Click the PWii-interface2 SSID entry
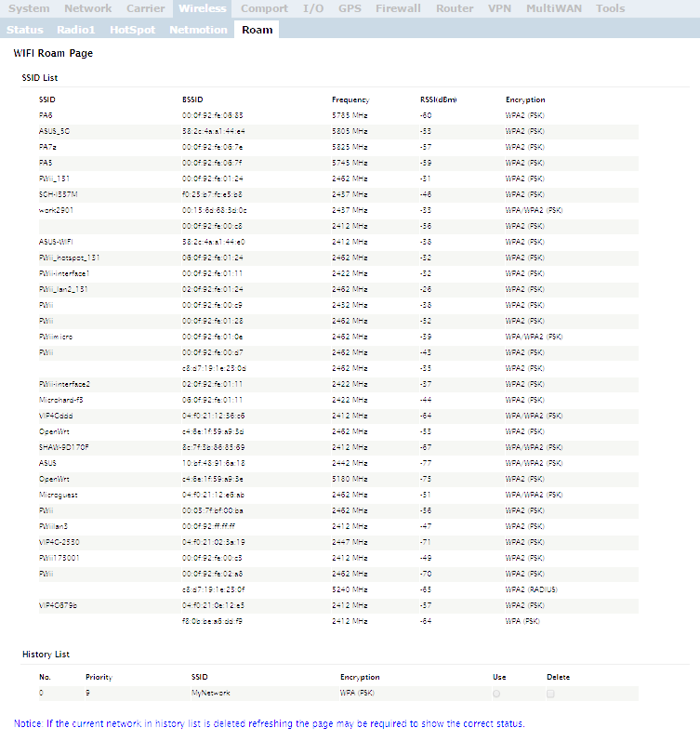700x741 pixels. tap(64, 384)
